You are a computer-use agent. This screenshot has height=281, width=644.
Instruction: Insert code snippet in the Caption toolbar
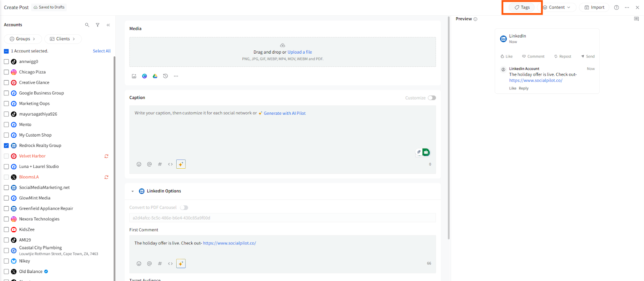(170, 164)
